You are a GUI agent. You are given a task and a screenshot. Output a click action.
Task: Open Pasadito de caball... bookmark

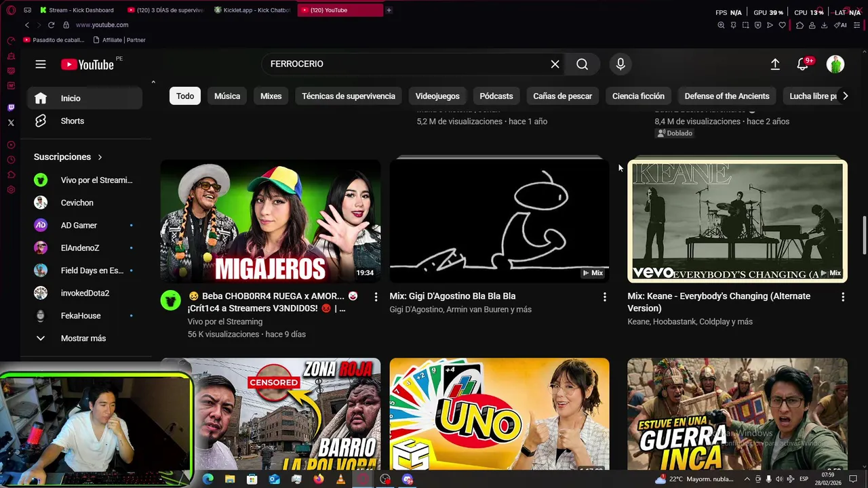pyautogui.click(x=54, y=40)
